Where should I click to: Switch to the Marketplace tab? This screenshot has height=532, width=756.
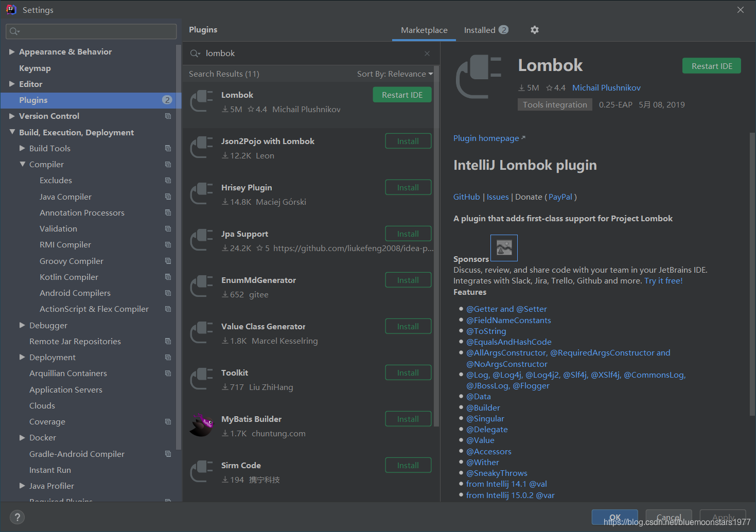tap(424, 30)
